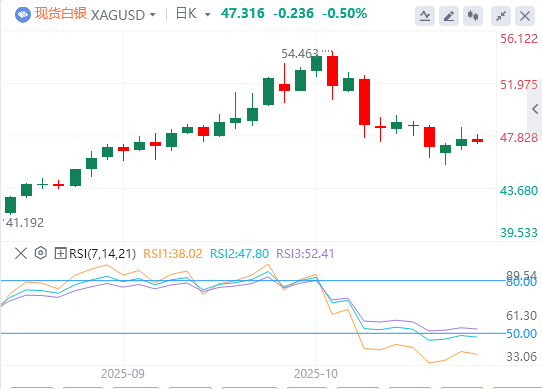Viewport: 542px width, 389px height.
Task: Collapse chart with shrink arrows icon
Action: click(501, 16)
